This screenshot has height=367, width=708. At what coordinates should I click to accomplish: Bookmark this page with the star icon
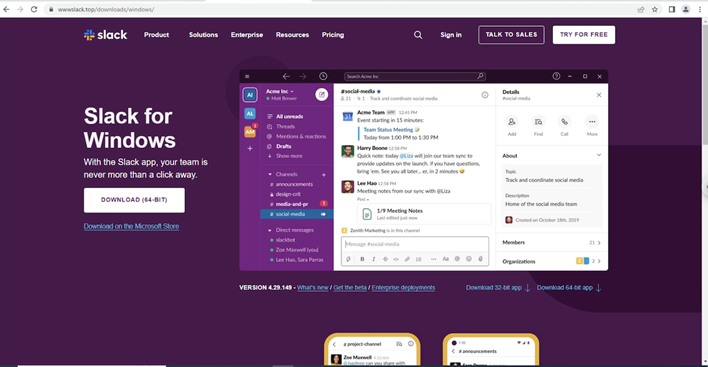coord(655,9)
